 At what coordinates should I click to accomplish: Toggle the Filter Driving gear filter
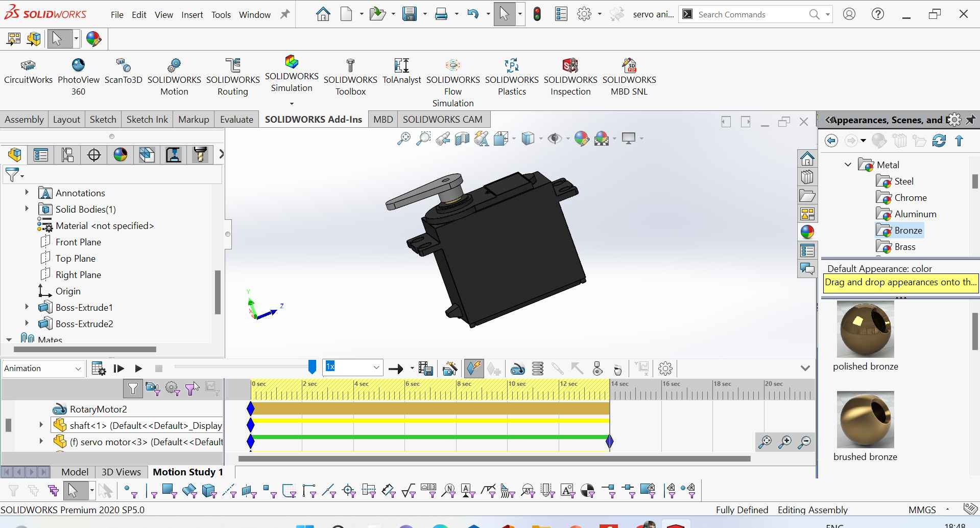pos(173,389)
